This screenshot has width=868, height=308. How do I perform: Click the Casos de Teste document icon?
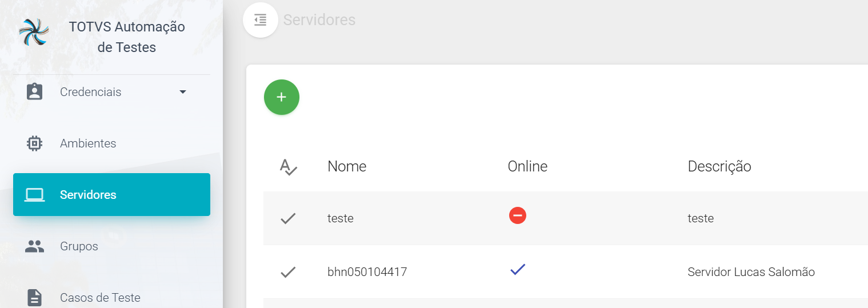click(x=35, y=298)
